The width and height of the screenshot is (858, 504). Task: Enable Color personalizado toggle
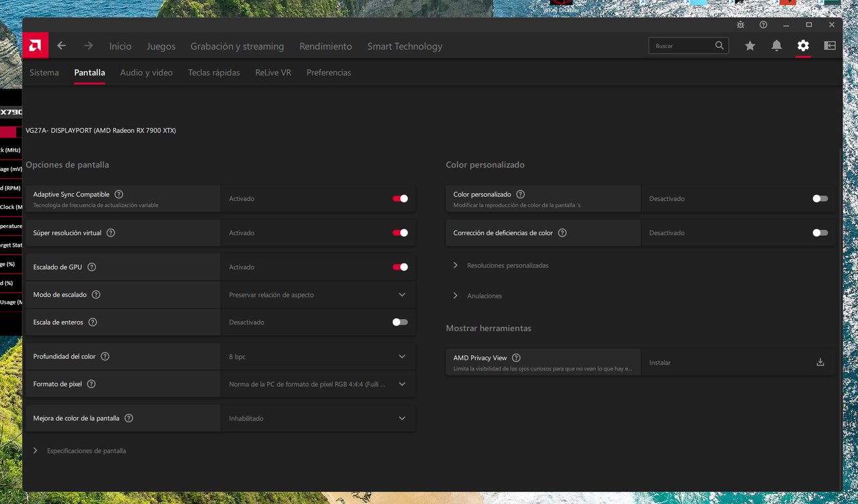tap(820, 198)
